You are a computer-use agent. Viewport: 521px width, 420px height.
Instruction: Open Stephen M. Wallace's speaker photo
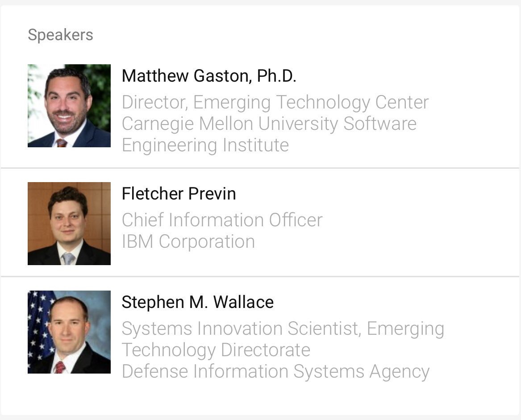[x=69, y=332]
